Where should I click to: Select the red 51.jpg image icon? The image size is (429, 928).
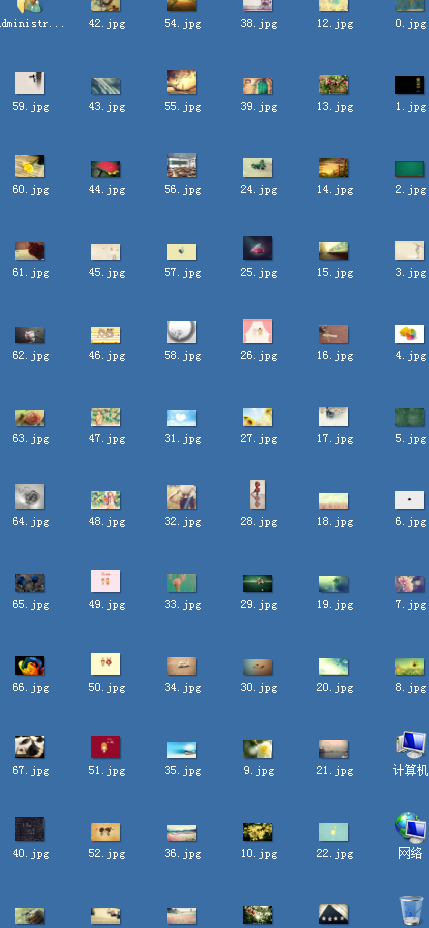106,747
